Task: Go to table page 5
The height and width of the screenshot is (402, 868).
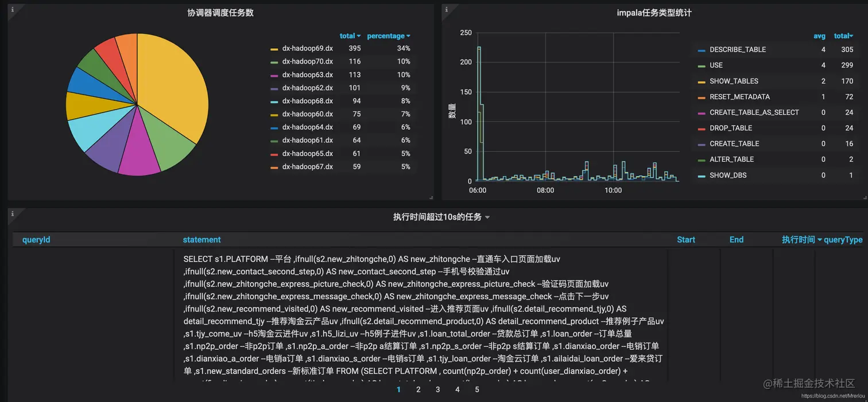Action: click(x=477, y=389)
